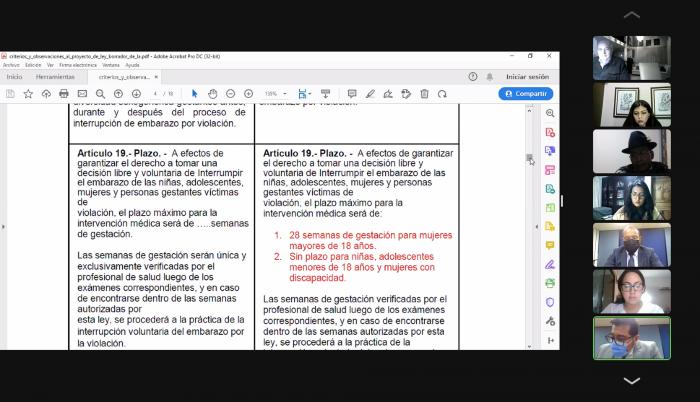Image resolution: width=700 pixels, height=402 pixels.
Task: Zoom in with the plus button
Action: [x=249, y=94]
